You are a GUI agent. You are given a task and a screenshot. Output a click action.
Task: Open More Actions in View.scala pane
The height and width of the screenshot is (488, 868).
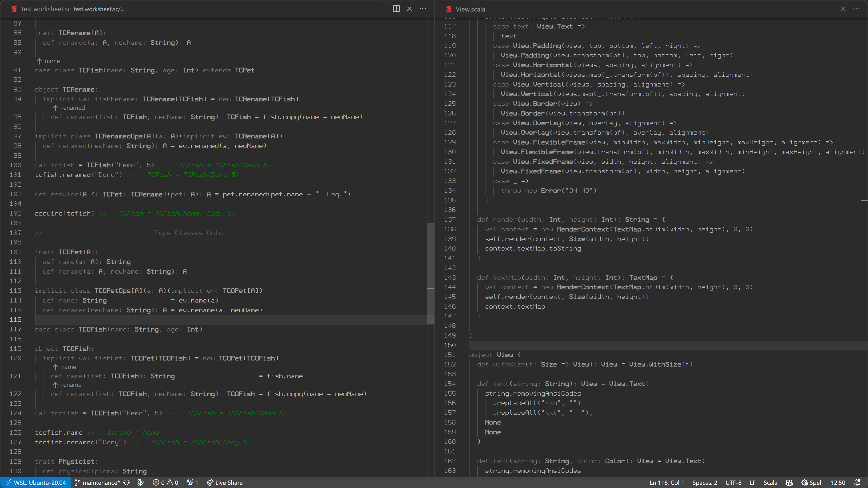856,9
